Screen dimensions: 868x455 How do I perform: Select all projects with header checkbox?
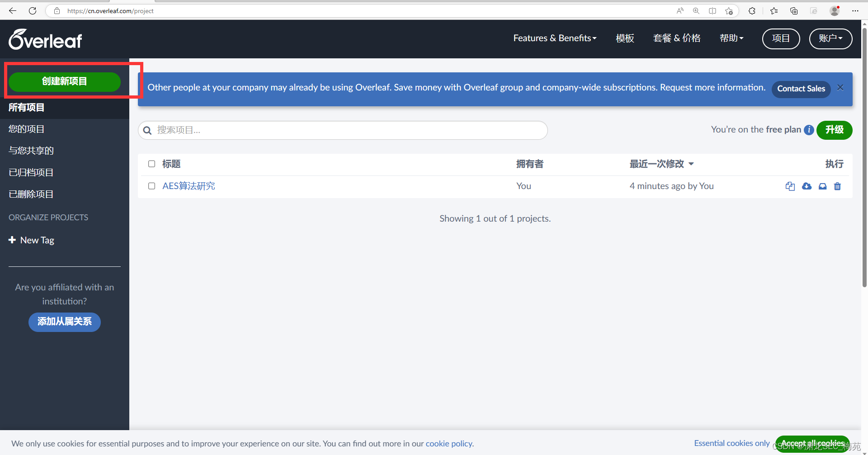[x=152, y=164]
